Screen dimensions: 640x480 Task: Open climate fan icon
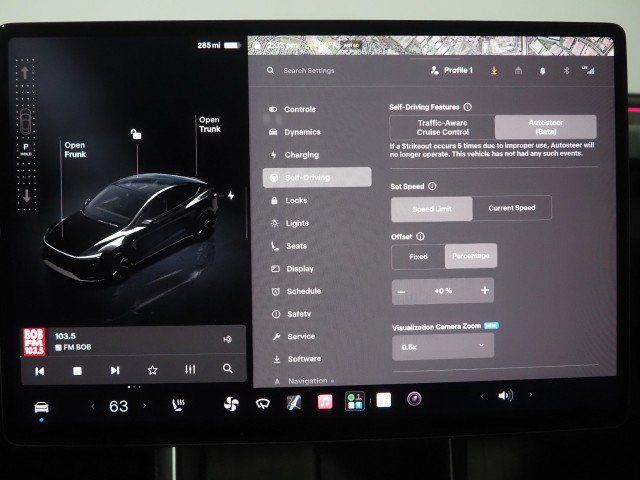[231, 404]
